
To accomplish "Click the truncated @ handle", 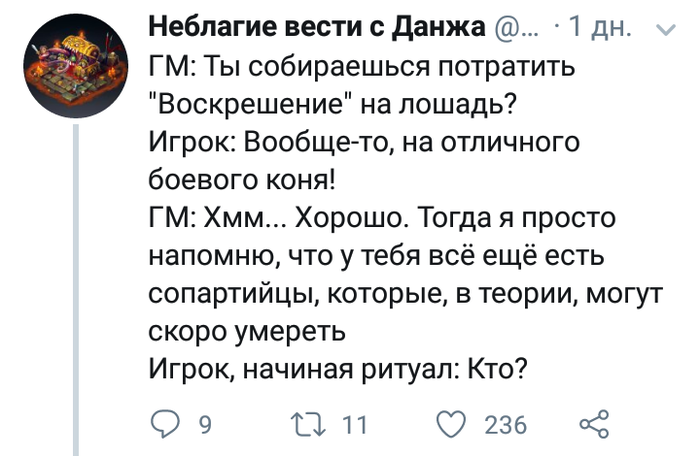I will [518, 30].
